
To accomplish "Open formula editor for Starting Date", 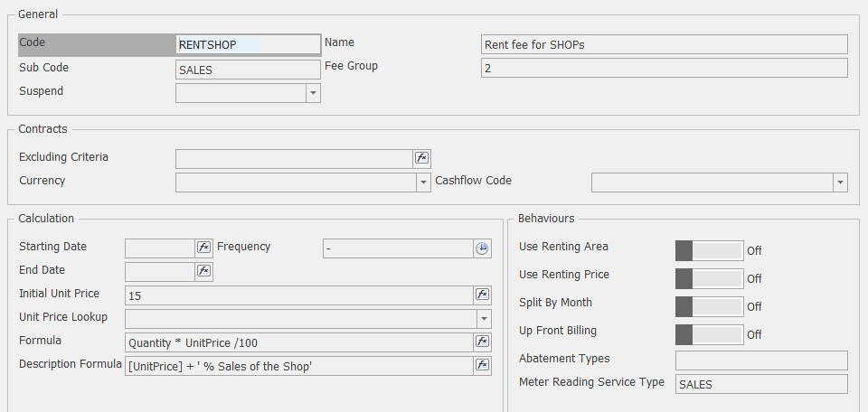I will coord(204,248).
